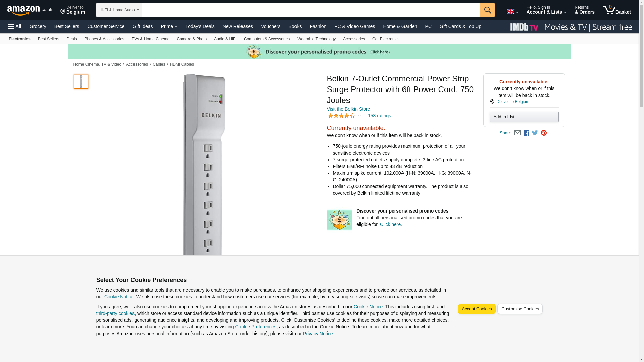644x362 pixels.
Task: Open the All hamburger menu
Action: (15, 26)
